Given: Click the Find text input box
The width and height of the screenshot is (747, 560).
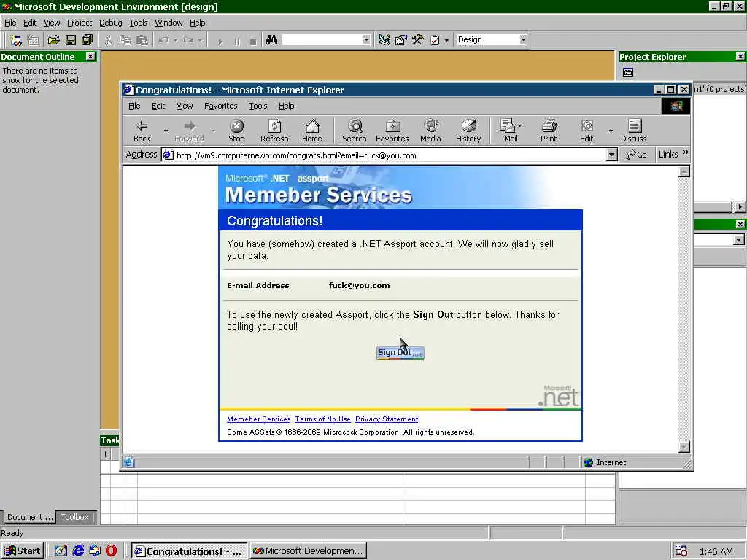Looking at the screenshot, I should (322, 39).
